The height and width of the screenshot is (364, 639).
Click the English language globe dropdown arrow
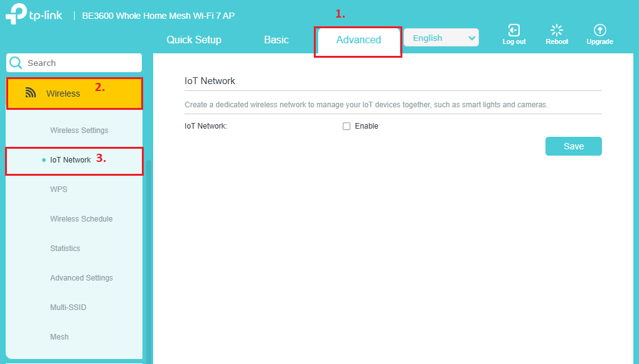471,37
